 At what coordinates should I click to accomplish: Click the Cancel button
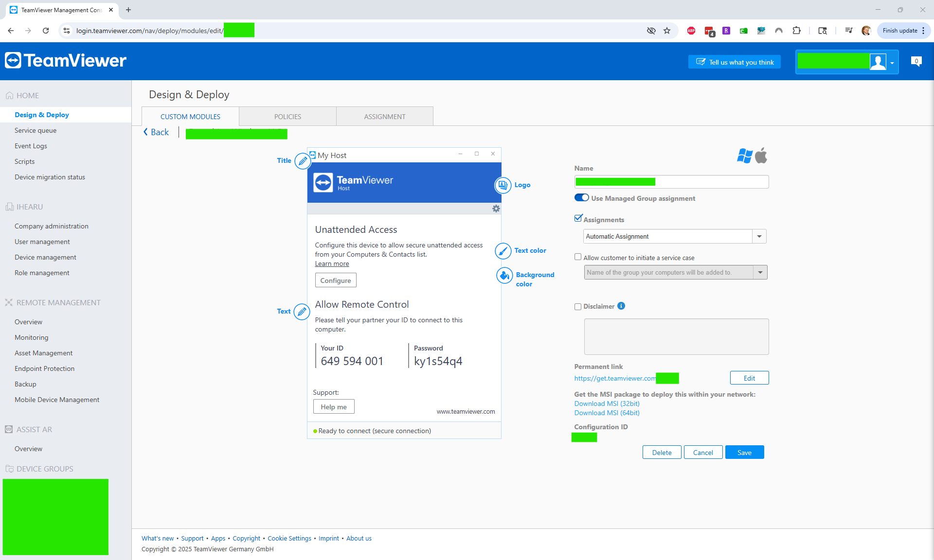[x=703, y=453]
